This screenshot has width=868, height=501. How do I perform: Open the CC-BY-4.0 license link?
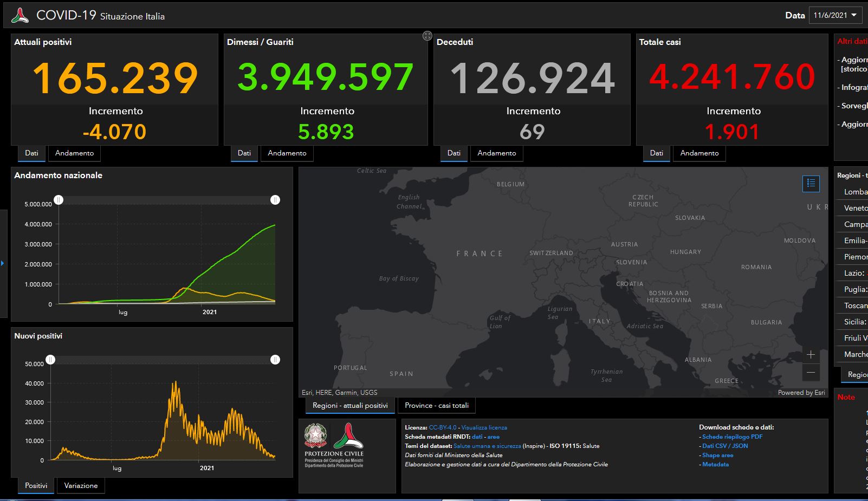(x=442, y=427)
